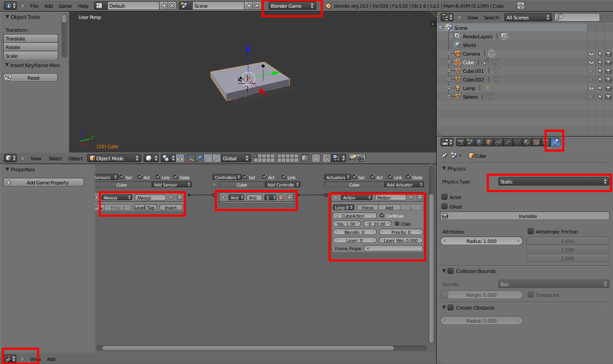Click Add Game Property button
613x364 pixels.
44,182
